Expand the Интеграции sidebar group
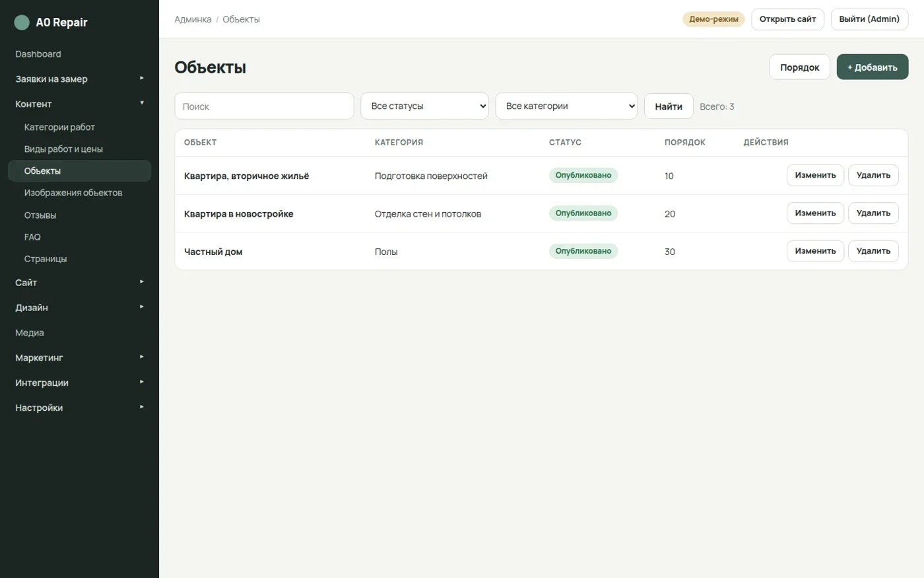This screenshot has width=924, height=578. (79, 382)
